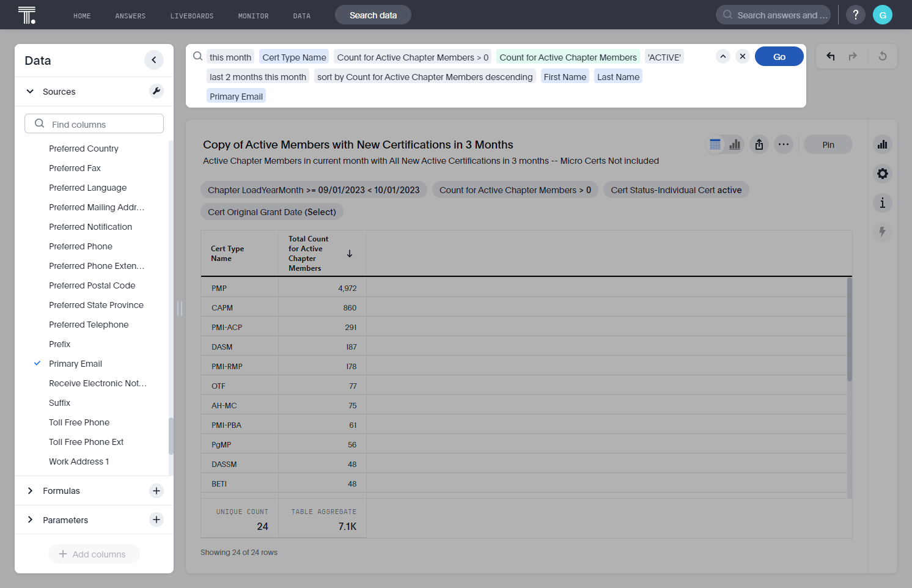The height and width of the screenshot is (588, 912).
Task: Collapse the search bar using up chevron
Action: 723,56
